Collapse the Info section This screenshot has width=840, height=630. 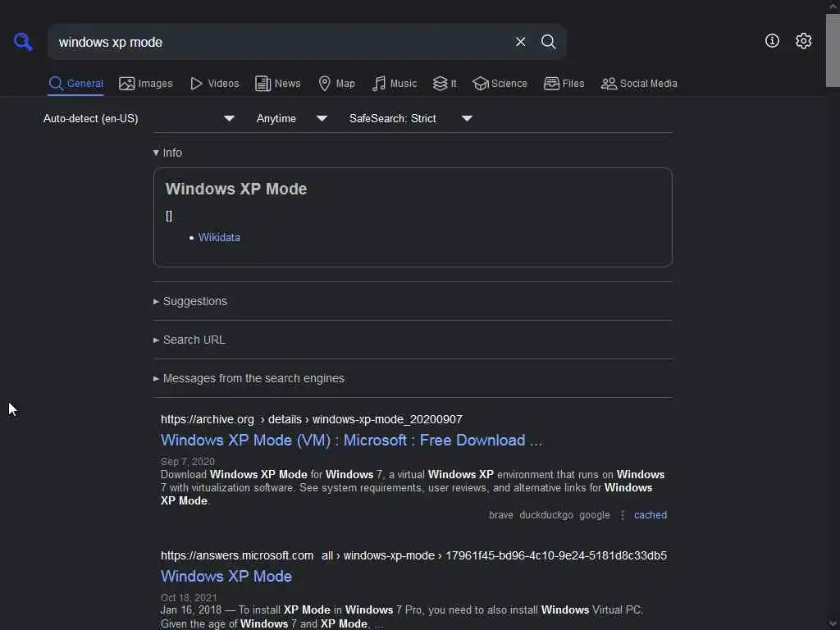pyautogui.click(x=167, y=153)
